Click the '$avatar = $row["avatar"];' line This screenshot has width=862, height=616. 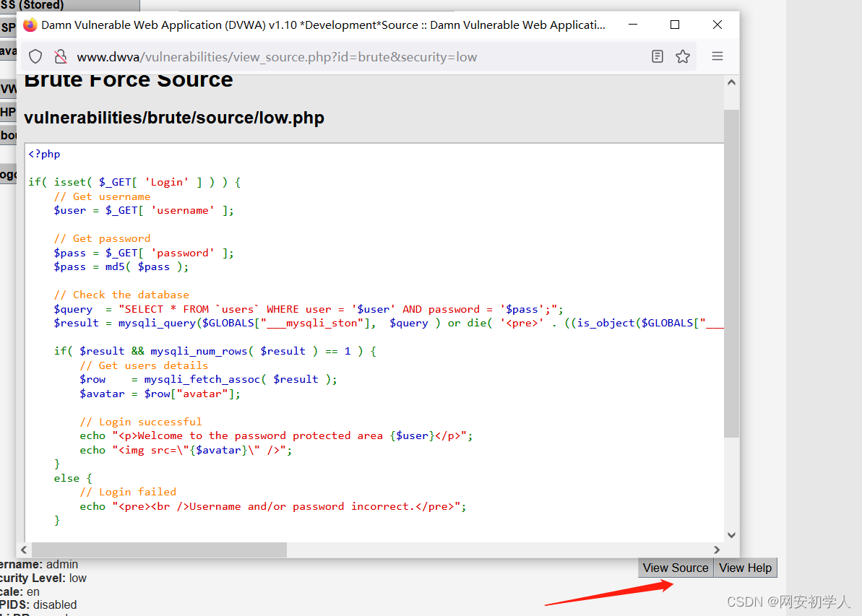tap(160, 394)
